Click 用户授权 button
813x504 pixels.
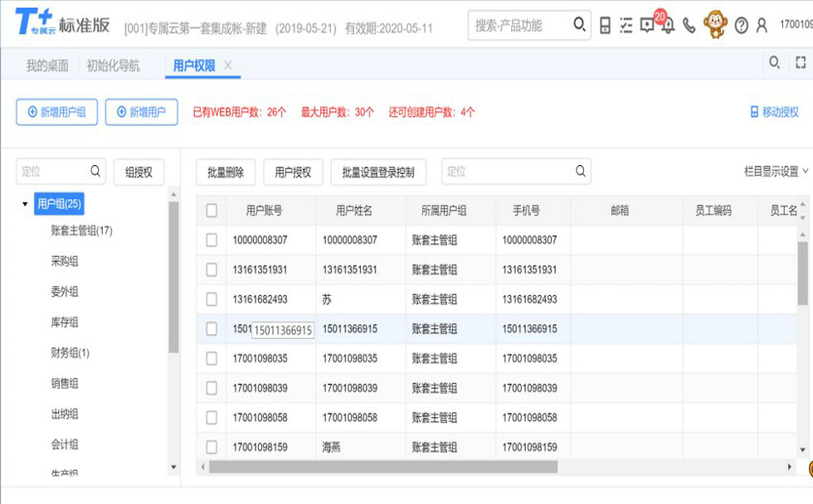click(293, 172)
